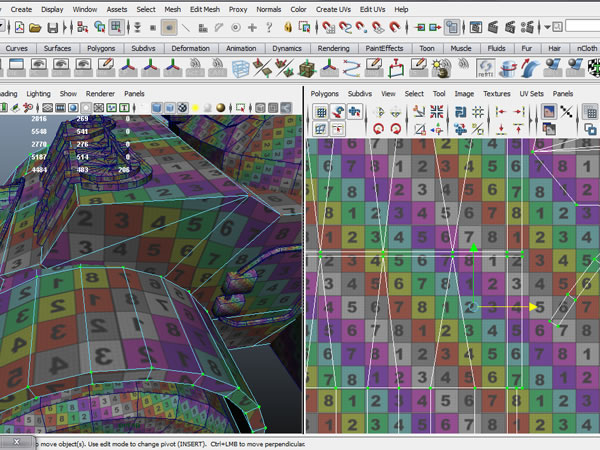Click the yellow UV manipulator center handle
The width and height of the screenshot is (600, 450).
tap(473, 307)
